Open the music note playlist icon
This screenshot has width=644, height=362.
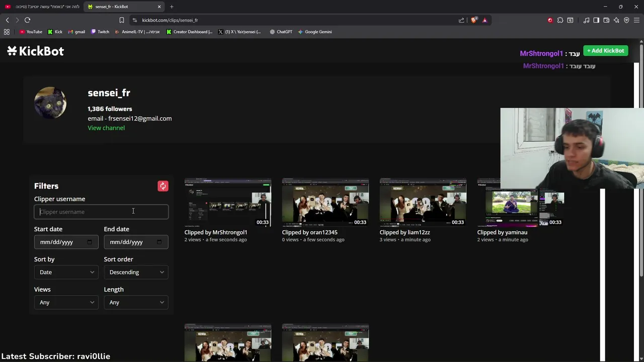coord(586,20)
